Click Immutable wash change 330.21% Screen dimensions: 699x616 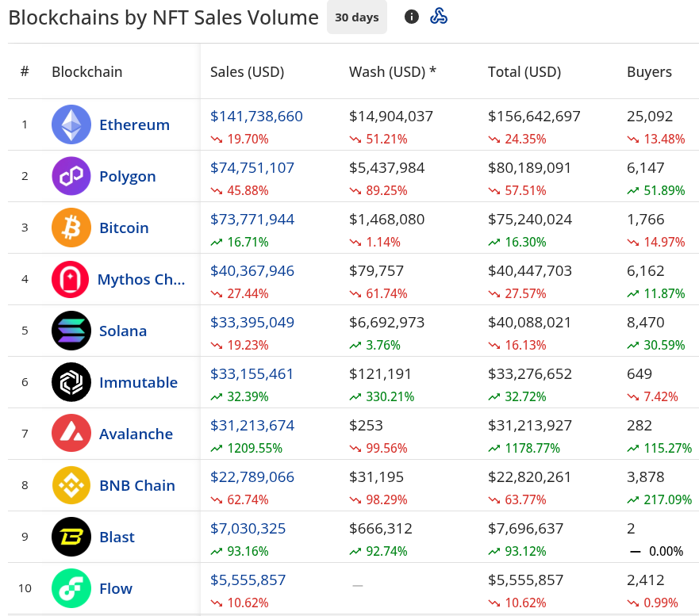click(x=382, y=396)
